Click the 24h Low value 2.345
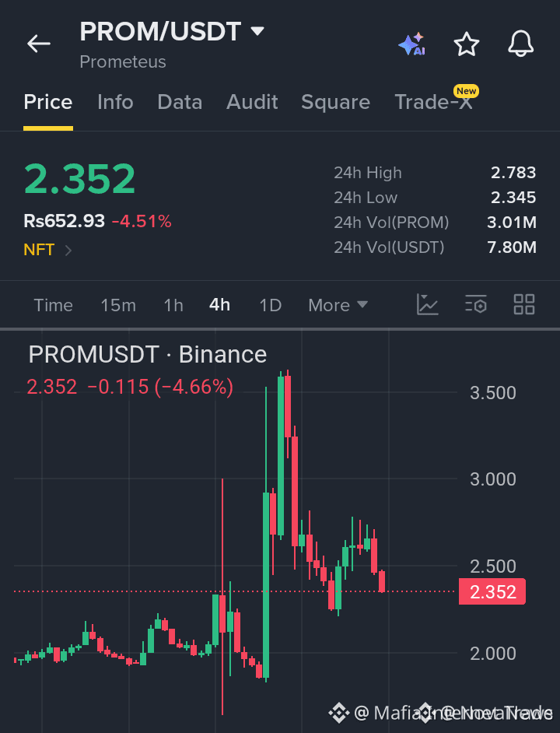This screenshot has height=733, width=560. 513,198
